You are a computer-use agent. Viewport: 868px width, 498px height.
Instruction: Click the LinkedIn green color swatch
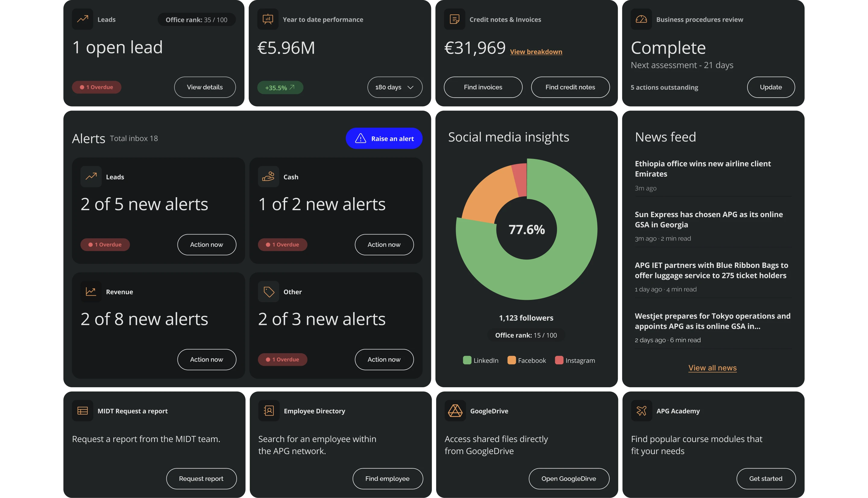[467, 360]
